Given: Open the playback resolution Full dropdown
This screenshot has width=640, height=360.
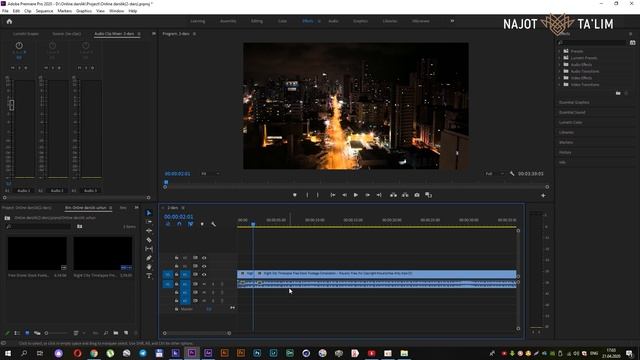Looking at the screenshot, I should [x=495, y=173].
